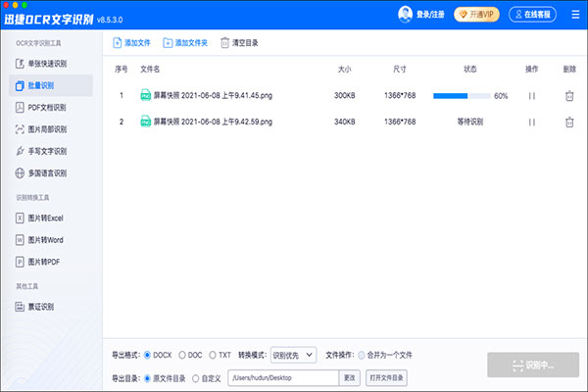
Task: Click the 添加文件 button
Action: (131, 43)
